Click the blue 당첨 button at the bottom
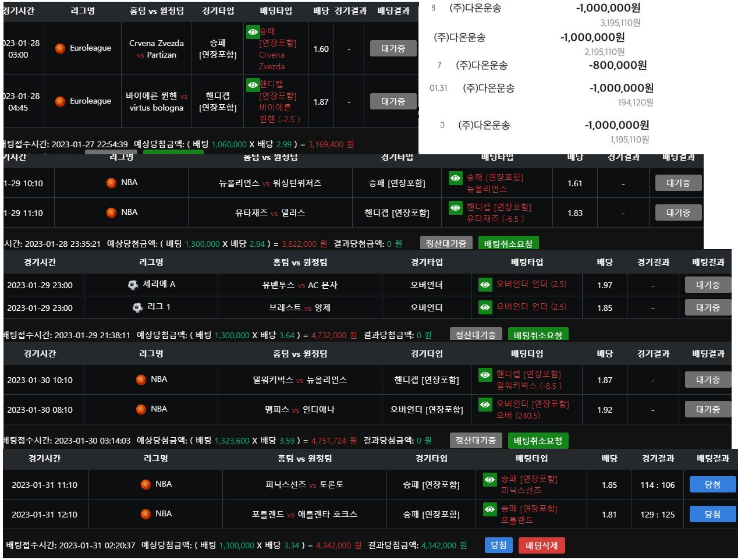Image resolution: width=745 pixels, height=560 pixels. pos(498,545)
